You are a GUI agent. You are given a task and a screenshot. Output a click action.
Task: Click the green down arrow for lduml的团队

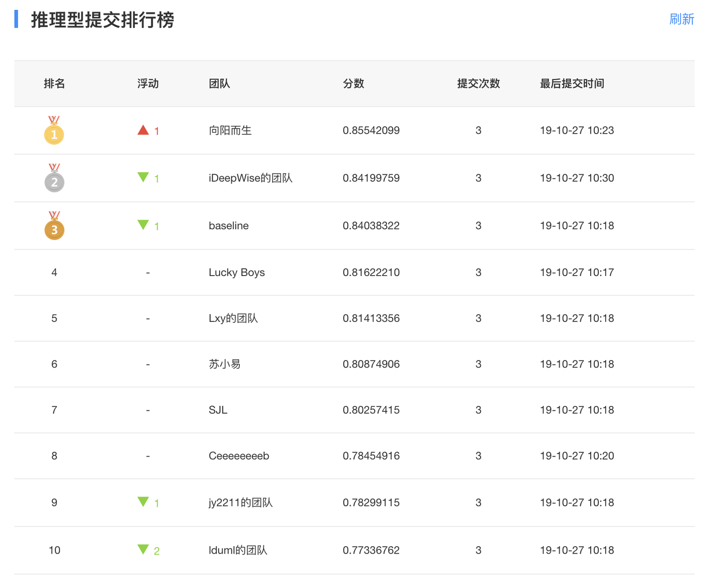coord(143,550)
